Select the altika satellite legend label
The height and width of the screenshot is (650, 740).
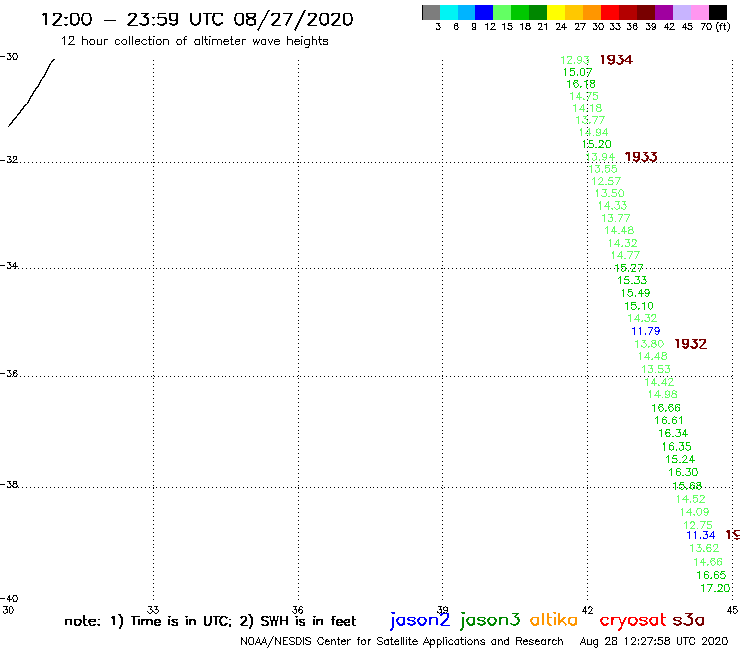pos(554,620)
